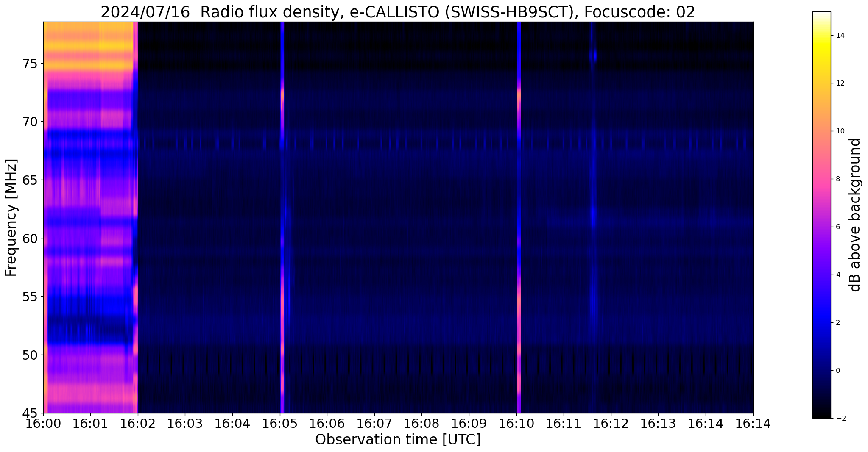Click the 16:05 time tick label
Image resolution: width=868 pixels, height=452 pixels.
(x=280, y=423)
